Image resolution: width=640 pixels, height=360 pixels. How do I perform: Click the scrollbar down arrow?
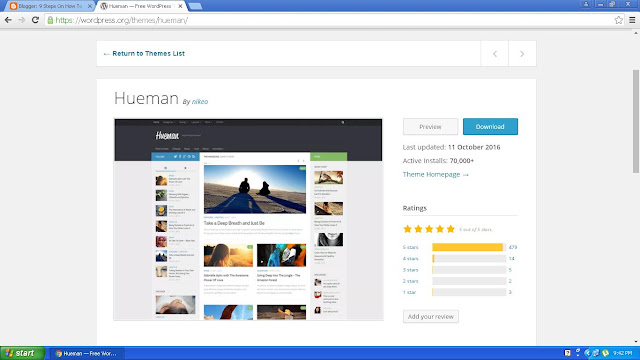636,342
